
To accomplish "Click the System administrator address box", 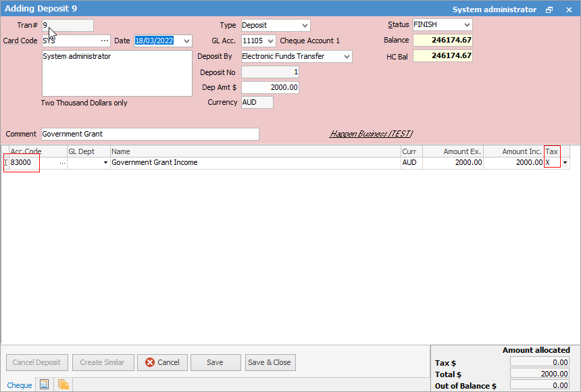I will 117,74.
